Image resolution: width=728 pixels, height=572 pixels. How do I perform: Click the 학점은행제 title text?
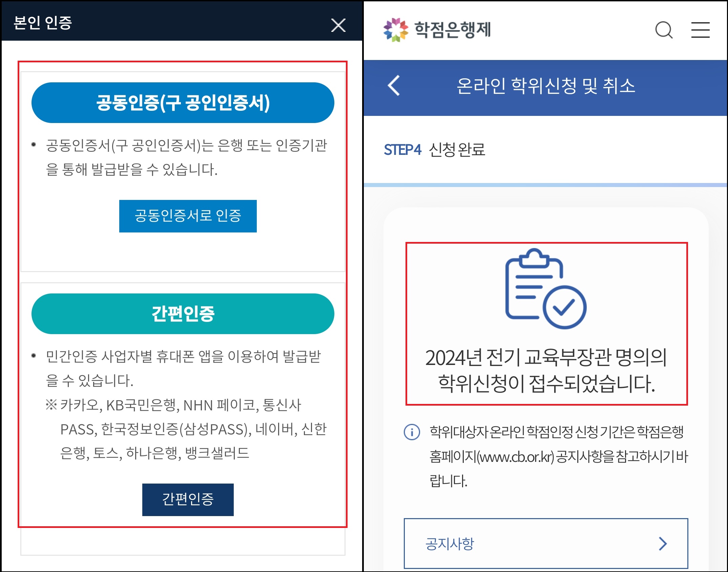tap(453, 30)
